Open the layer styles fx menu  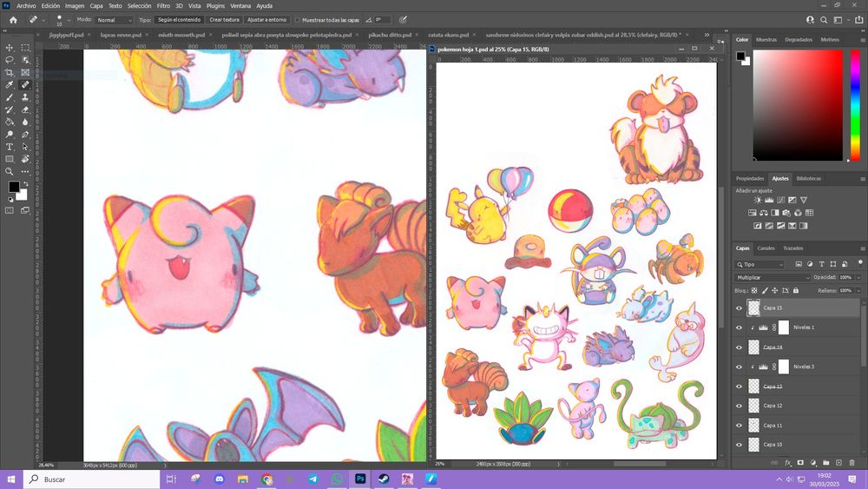click(788, 463)
